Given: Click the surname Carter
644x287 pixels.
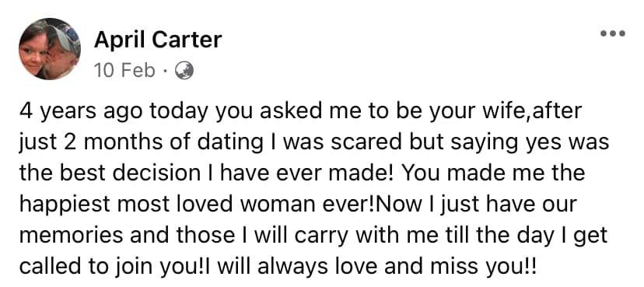Looking at the screenshot, I should click(187, 40).
